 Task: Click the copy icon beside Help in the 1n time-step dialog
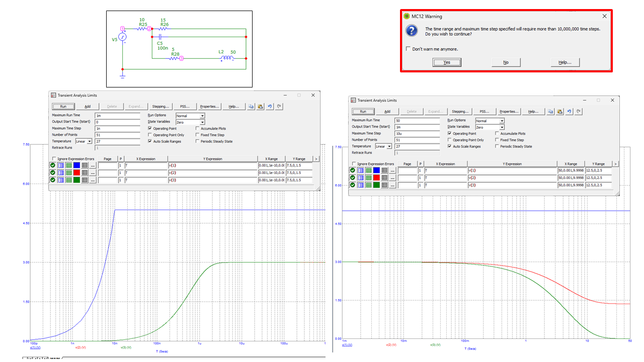tap(252, 107)
